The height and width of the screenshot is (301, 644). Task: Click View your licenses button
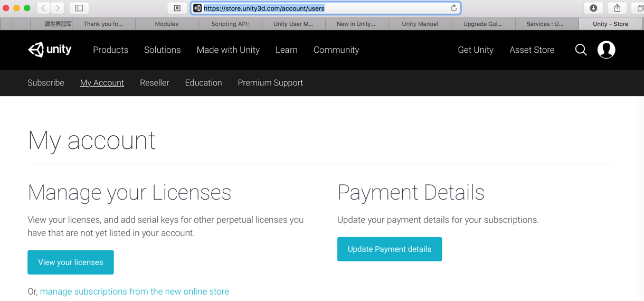pyautogui.click(x=71, y=262)
